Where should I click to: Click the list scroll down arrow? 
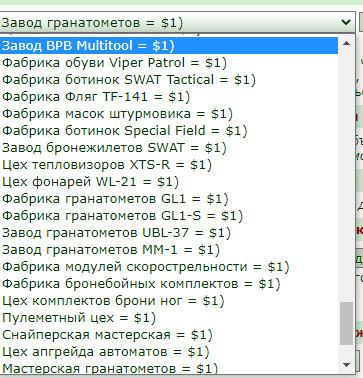[346, 365]
